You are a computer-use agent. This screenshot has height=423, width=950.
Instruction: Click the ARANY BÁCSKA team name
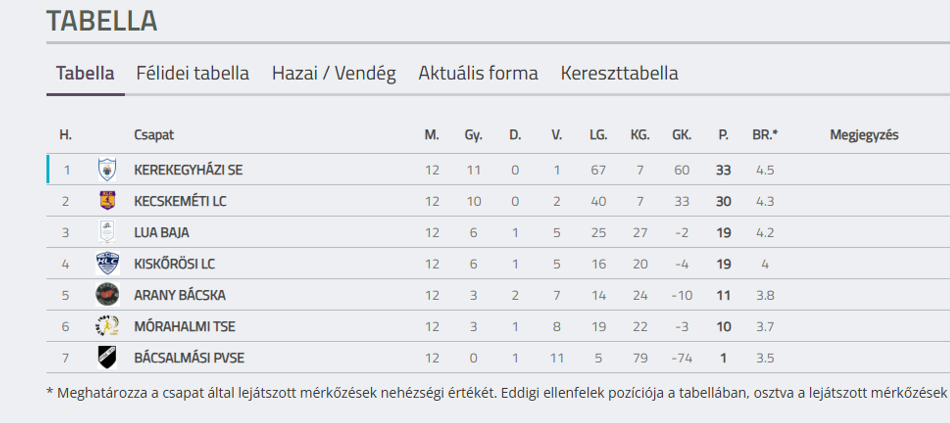[x=179, y=296]
